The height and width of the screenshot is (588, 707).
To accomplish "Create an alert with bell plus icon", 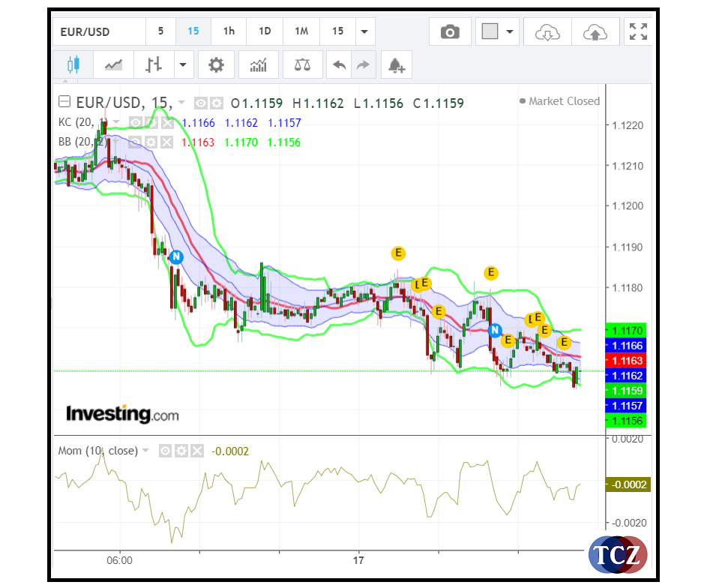I will (396, 65).
